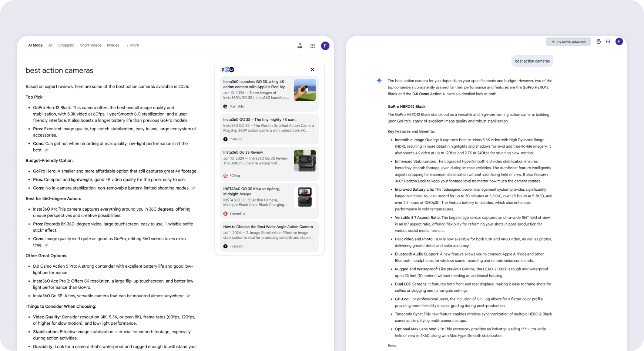Switch to the Images tab
Image resolution: width=644 pixels, height=351 pixels.
click(113, 45)
